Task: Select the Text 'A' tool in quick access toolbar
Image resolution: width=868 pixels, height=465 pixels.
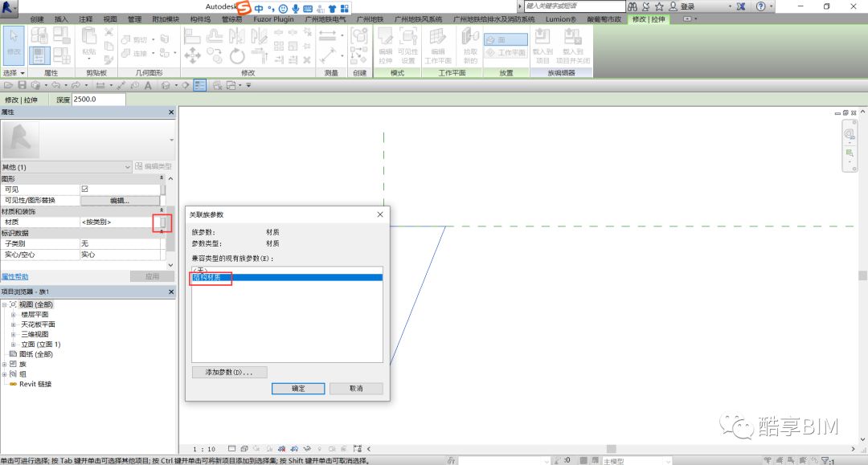Action: click(148, 85)
